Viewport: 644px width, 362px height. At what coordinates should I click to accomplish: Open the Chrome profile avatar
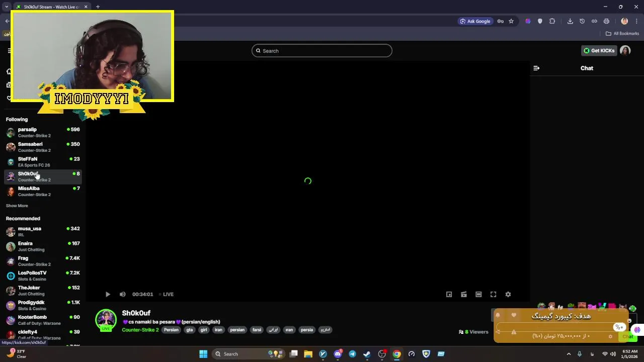(624, 21)
